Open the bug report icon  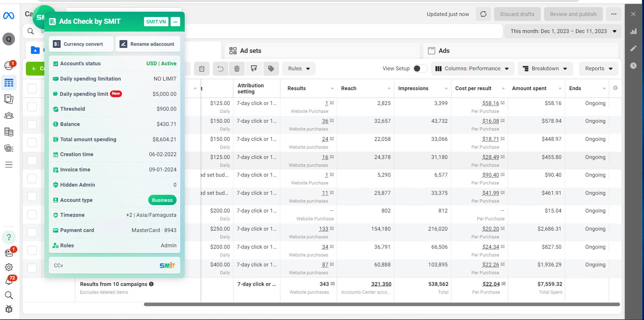click(9, 309)
